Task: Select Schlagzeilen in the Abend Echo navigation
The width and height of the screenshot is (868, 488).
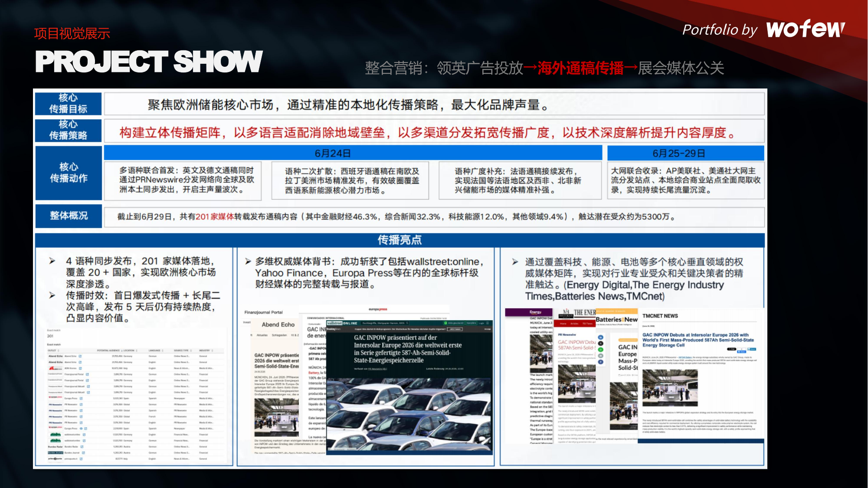Action: (x=279, y=335)
